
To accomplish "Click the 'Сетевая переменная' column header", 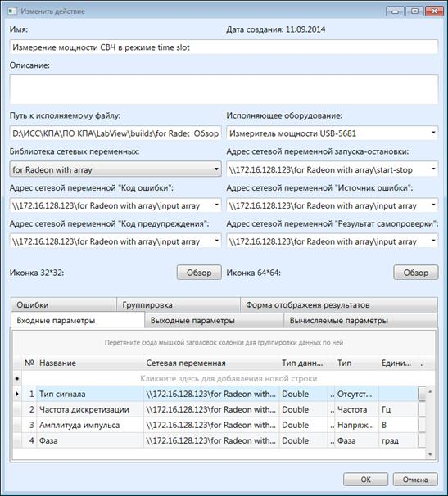I will [211, 363].
